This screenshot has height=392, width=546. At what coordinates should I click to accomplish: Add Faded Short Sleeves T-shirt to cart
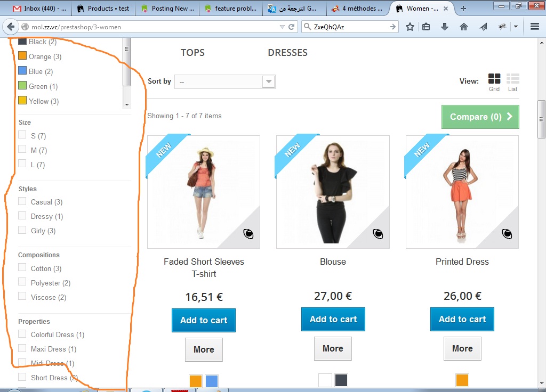(x=204, y=320)
